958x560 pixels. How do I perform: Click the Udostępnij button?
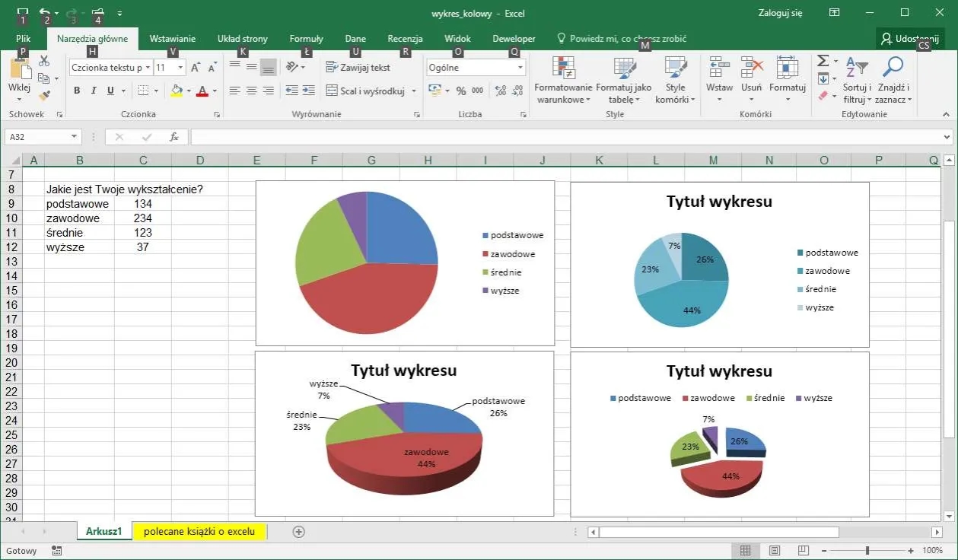pyautogui.click(x=910, y=37)
